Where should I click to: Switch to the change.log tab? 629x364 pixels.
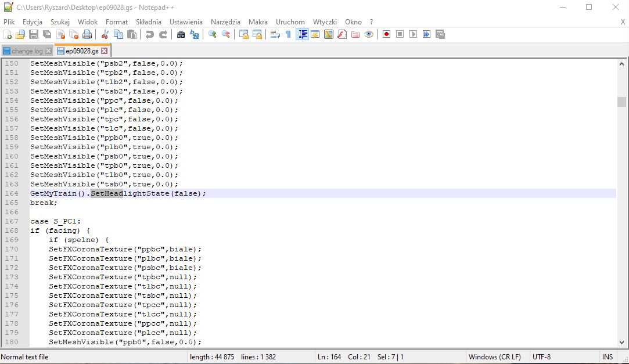27,51
